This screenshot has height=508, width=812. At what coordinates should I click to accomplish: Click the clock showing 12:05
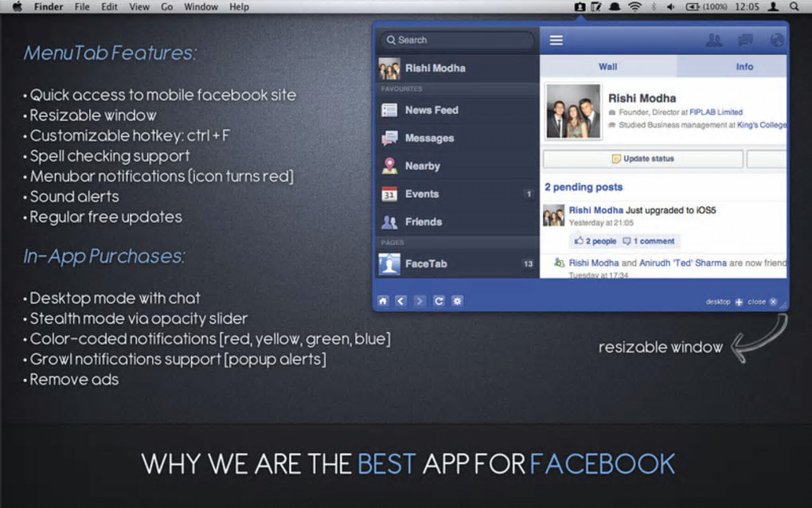pos(747,6)
